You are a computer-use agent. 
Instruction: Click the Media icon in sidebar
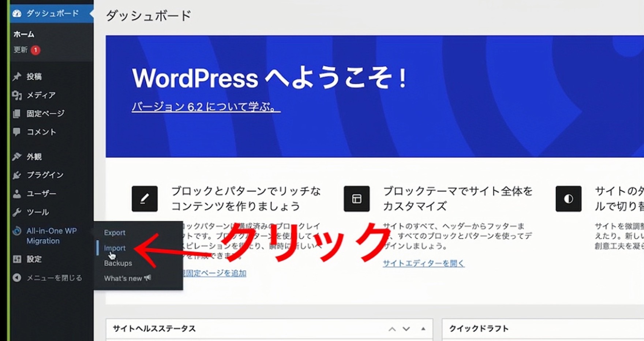17,95
